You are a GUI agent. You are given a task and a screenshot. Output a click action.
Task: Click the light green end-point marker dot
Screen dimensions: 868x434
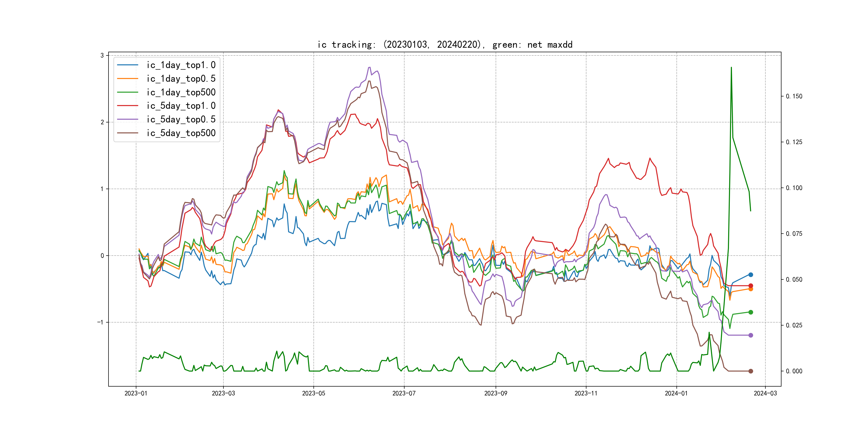[751, 312]
